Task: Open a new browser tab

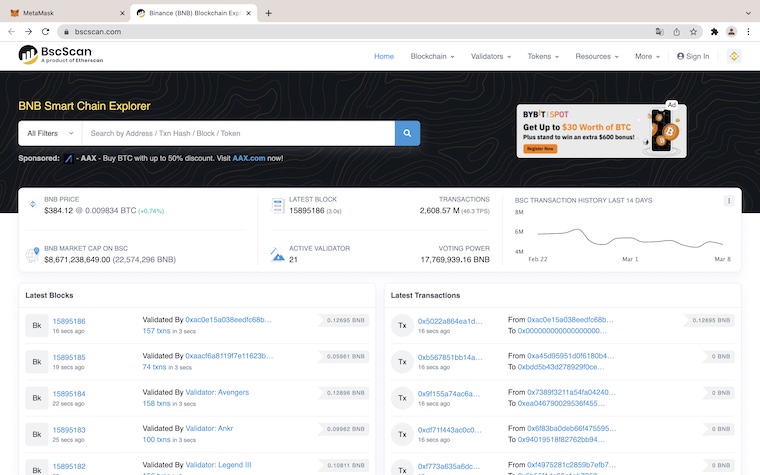Action: pyautogui.click(x=268, y=13)
